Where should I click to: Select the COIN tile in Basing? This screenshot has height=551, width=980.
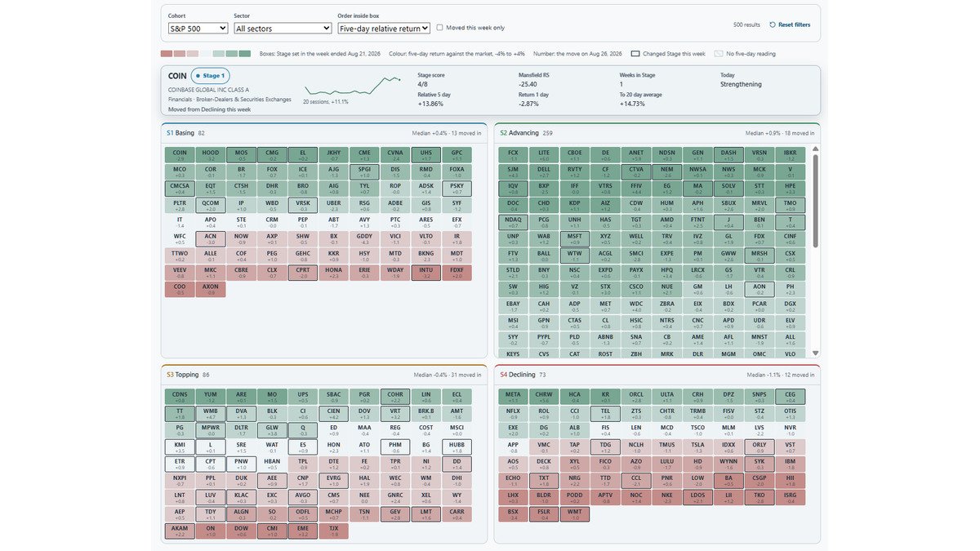(x=180, y=154)
